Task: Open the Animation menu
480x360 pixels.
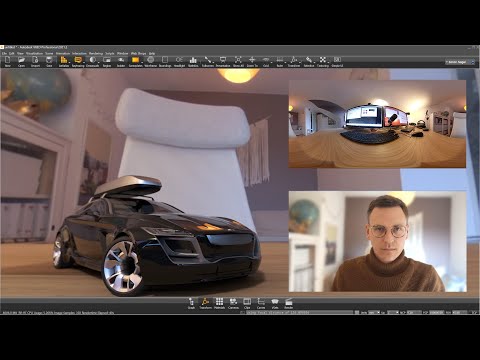Action: pos(63,53)
